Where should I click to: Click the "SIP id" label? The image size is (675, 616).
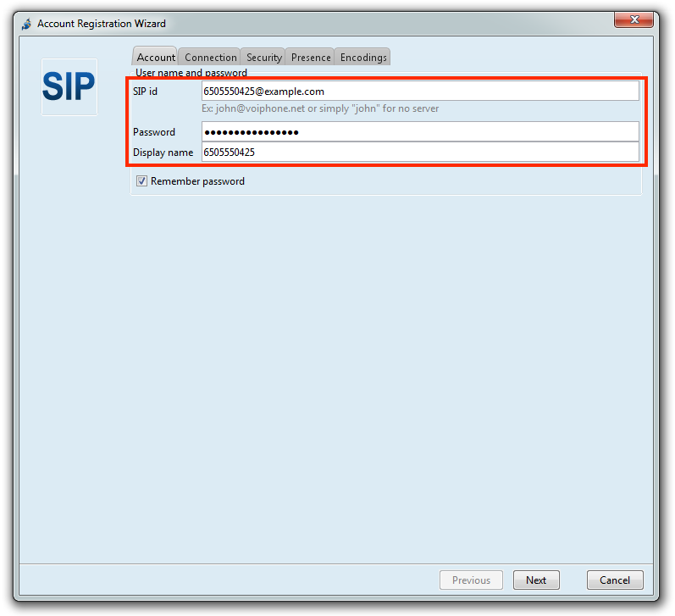click(146, 92)
